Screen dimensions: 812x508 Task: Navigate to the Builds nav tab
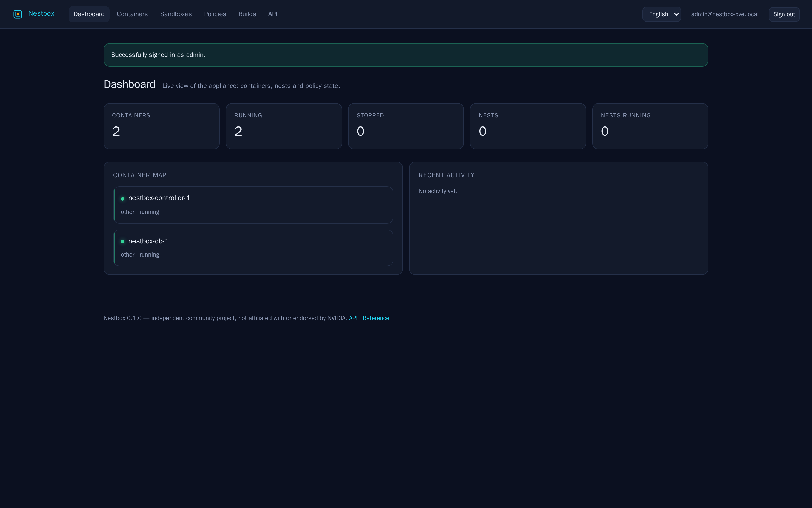pyautogui.click(x=247, y=14)
